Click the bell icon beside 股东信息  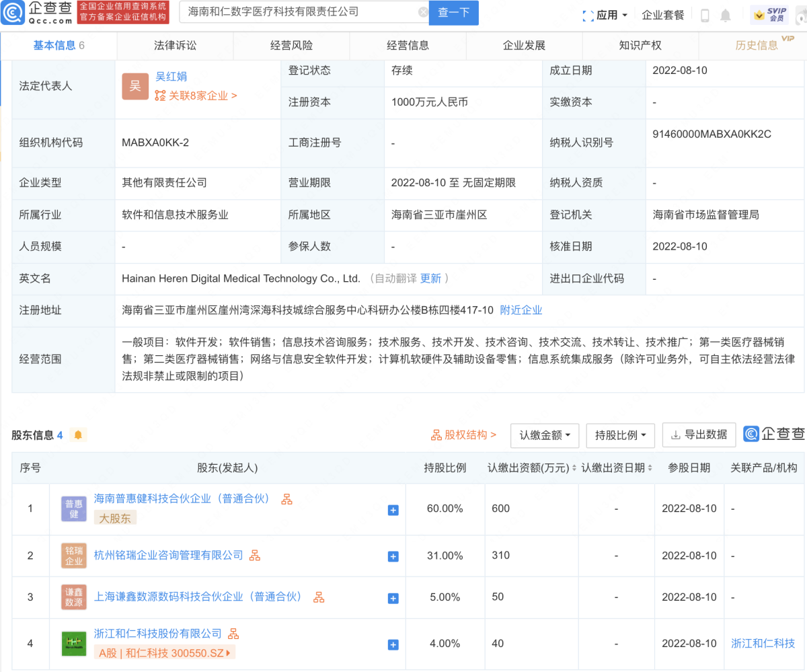tap(78, 435)
